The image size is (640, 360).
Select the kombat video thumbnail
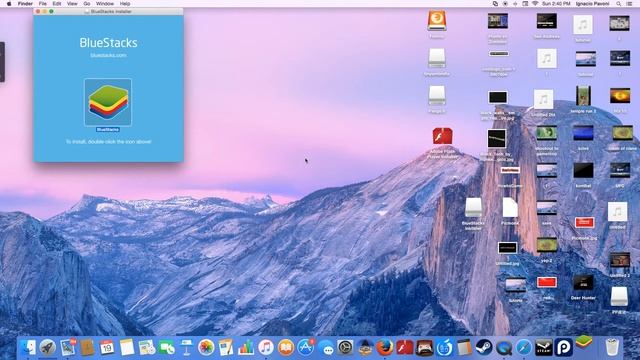pyautogui.click(x=583, y=170)
